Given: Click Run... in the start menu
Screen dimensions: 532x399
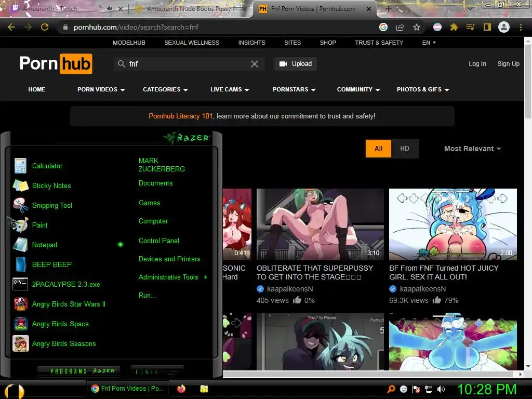Looking at the screenshot, I should click(x=147, y=295).
